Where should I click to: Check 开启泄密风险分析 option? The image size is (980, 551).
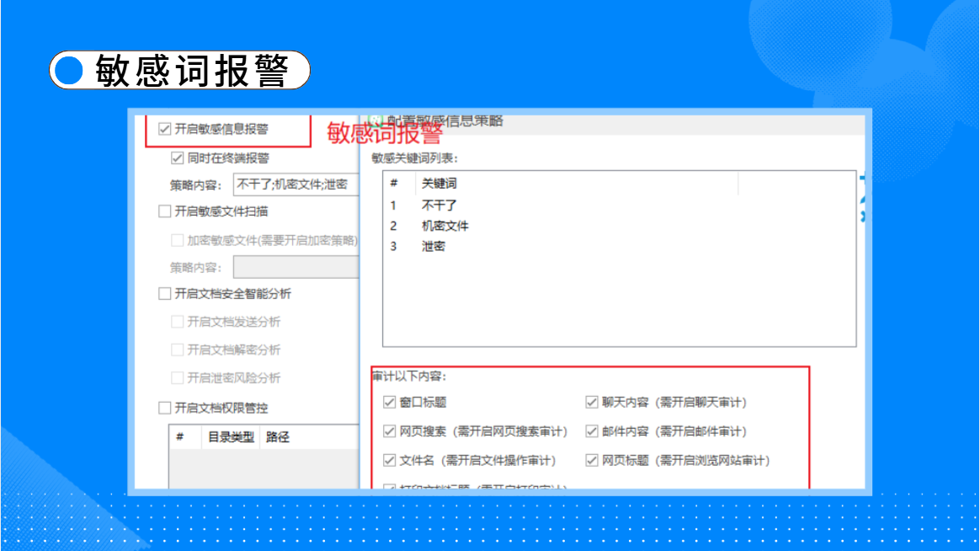pyautogui.click(x=178, y=377)
